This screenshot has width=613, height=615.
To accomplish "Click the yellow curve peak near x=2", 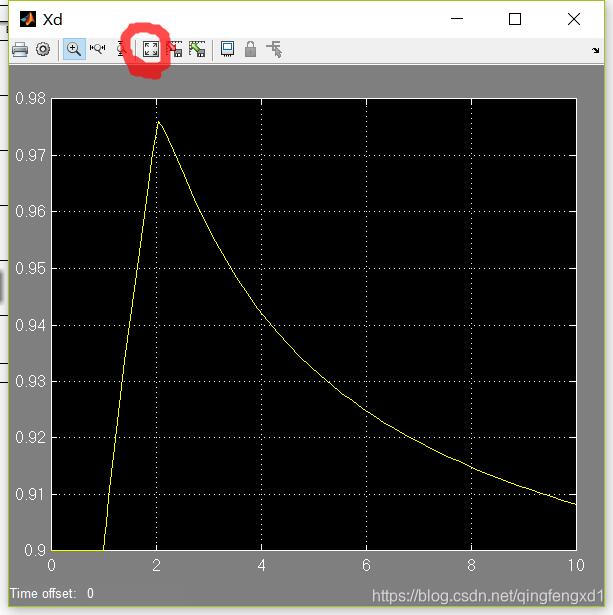I will [x=158, y=122].
